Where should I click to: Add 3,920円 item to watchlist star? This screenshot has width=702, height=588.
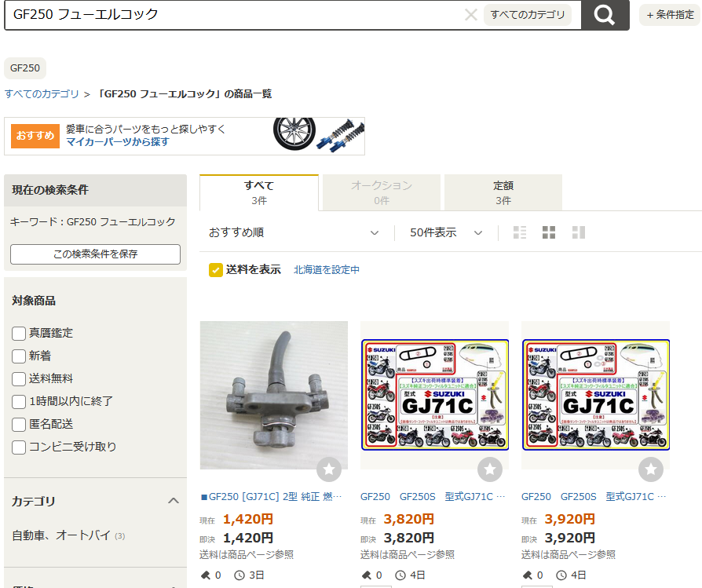651,469
